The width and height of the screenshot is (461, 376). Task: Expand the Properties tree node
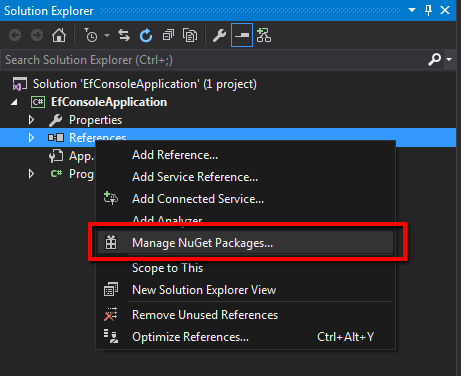click(x=31, y=120)
